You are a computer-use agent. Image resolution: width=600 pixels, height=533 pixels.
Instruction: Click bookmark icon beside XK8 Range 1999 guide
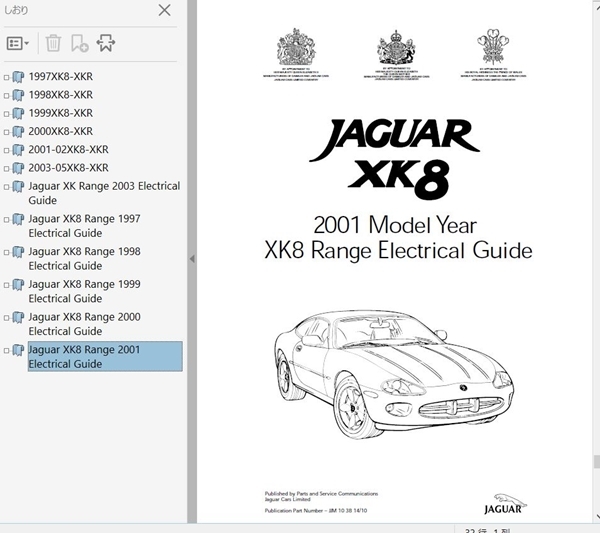click(18, 285)
